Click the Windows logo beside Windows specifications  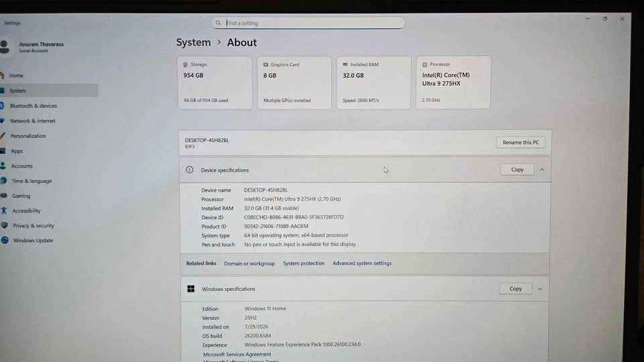191,288
